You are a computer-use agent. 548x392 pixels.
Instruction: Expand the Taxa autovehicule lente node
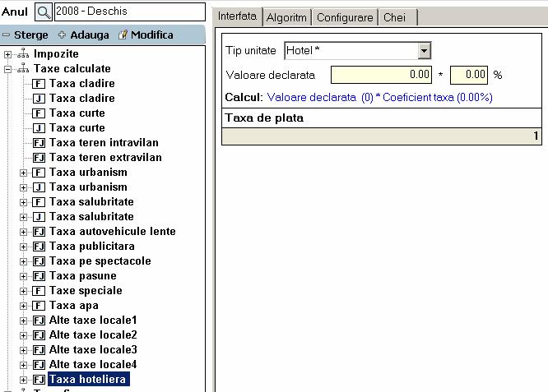(23, 232)
